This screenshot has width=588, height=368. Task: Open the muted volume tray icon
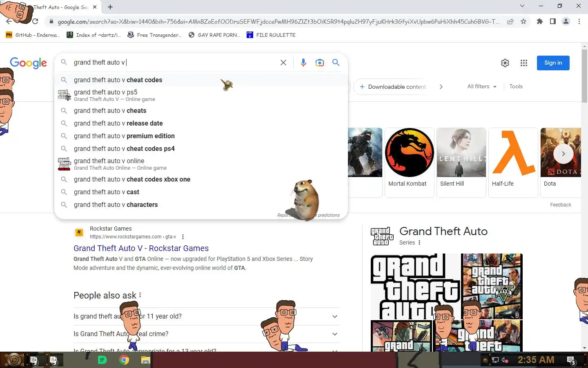point(505,360)
